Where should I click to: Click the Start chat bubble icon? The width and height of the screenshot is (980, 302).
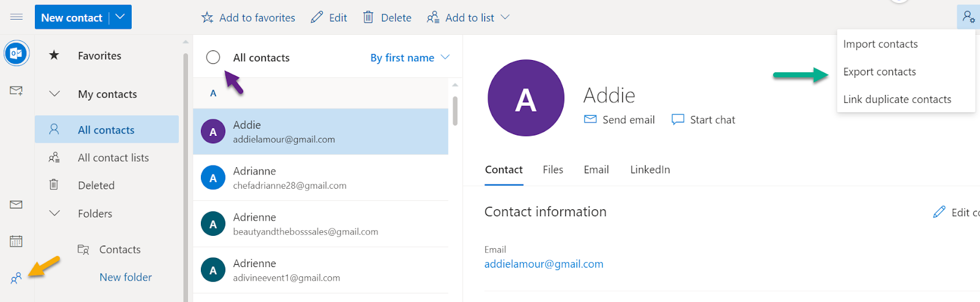(677, 119)
